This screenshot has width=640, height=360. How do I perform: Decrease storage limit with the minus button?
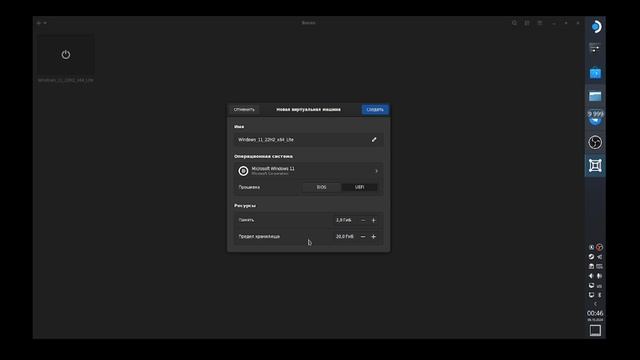363,237
